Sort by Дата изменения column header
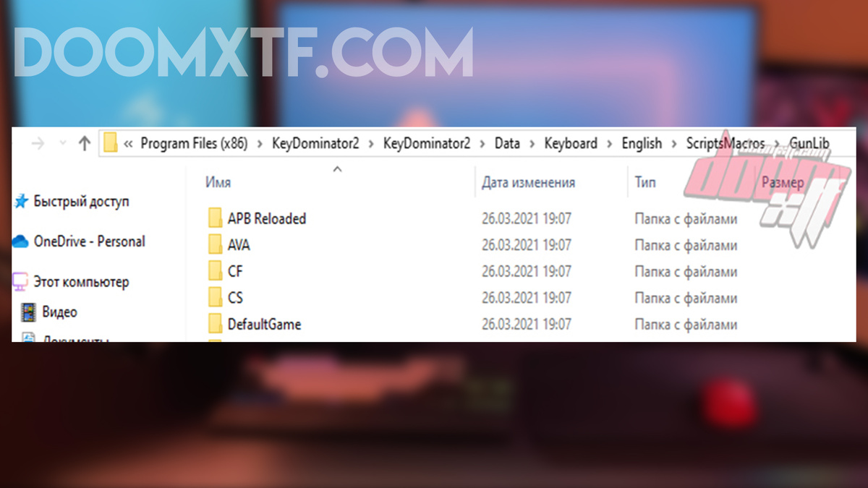The width and height of the screenshot is (868, 488). [x=528, y=183]
